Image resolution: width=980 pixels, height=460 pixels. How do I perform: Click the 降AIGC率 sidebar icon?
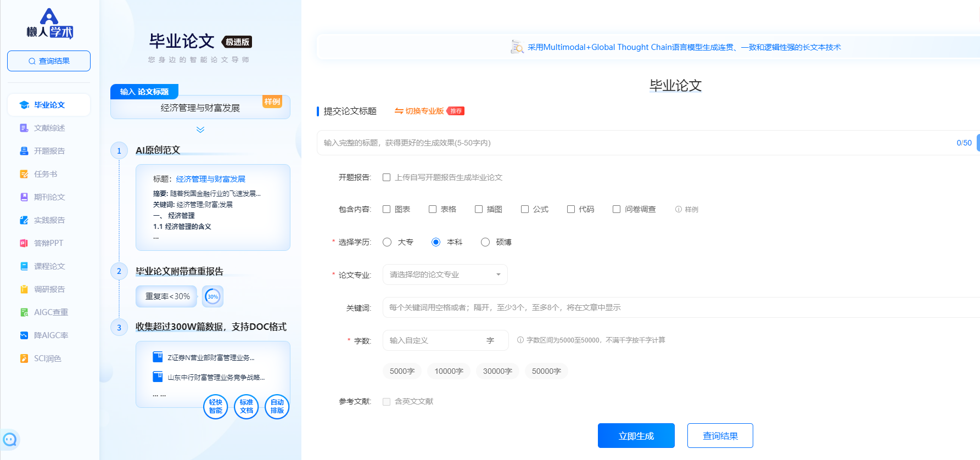click(24, 335)
